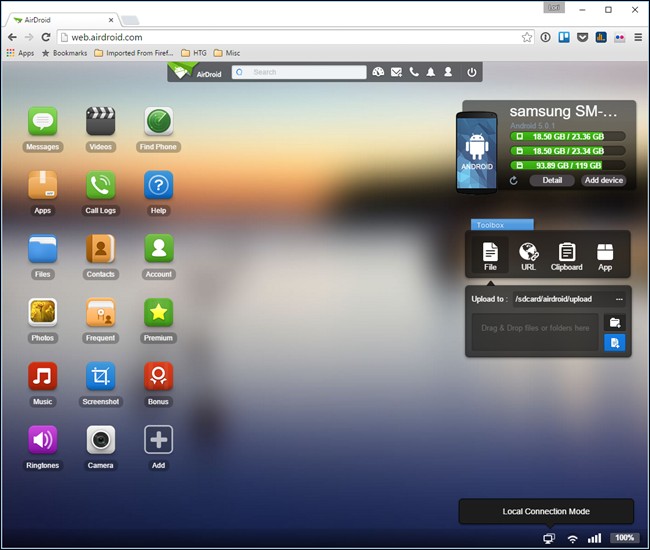Screen dimensions: 650x550
Task: Click the upload folder button
Action: coord(614,322)
